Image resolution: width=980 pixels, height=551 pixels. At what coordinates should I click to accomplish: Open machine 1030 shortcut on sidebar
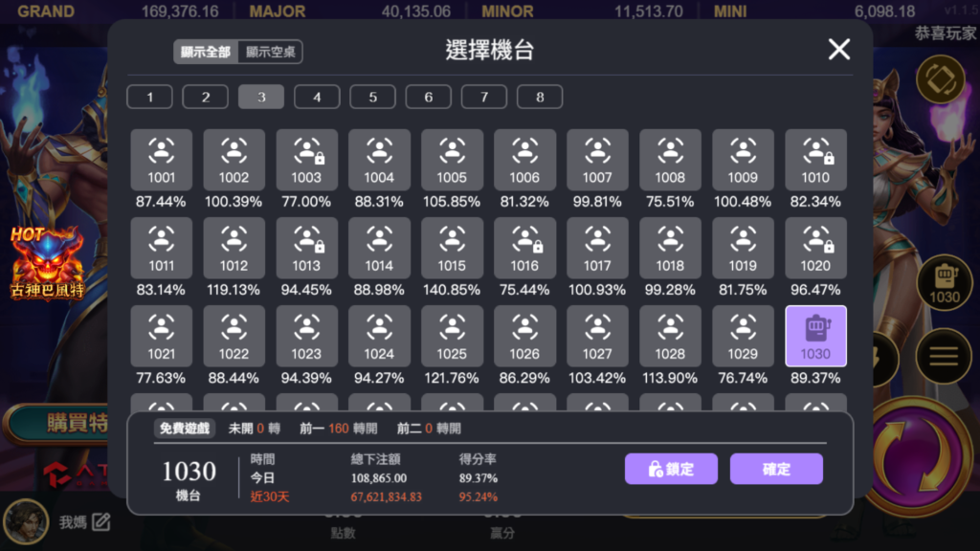click(x=945, y=283)
